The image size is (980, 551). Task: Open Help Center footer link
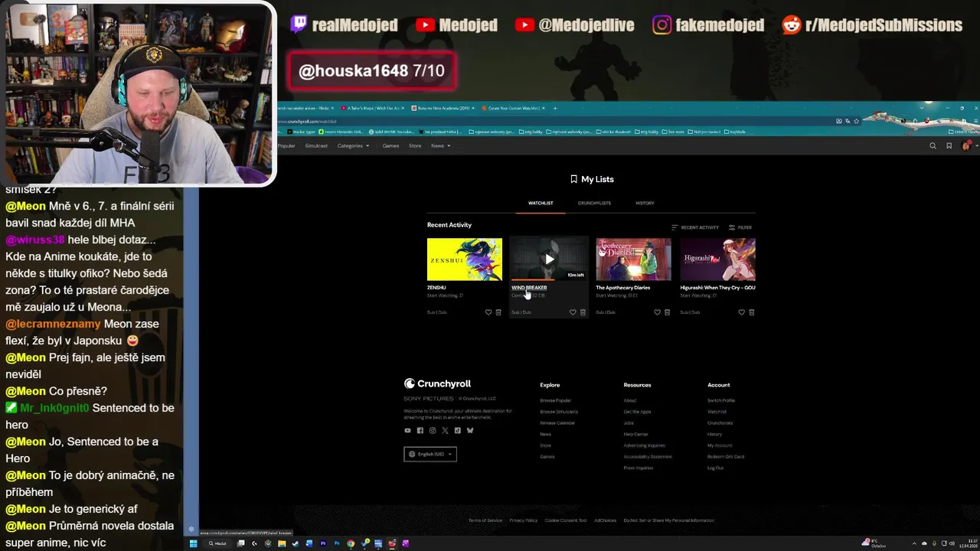(x=635, y=434)
